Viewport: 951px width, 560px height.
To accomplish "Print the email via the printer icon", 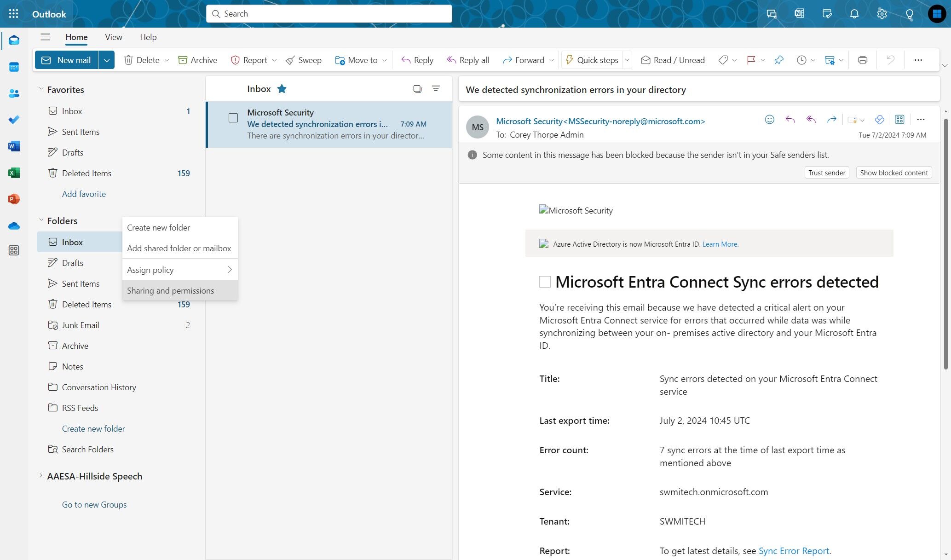I will tap(863, 60).
